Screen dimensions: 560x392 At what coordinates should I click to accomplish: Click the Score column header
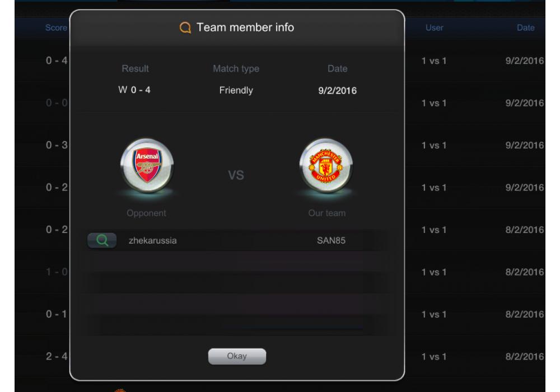click(56, 28)
